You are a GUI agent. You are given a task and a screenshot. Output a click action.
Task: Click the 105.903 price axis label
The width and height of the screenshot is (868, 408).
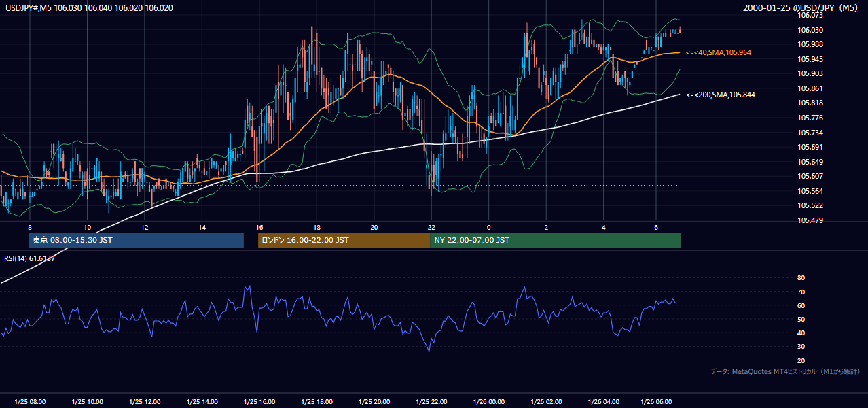pos(810,73)
